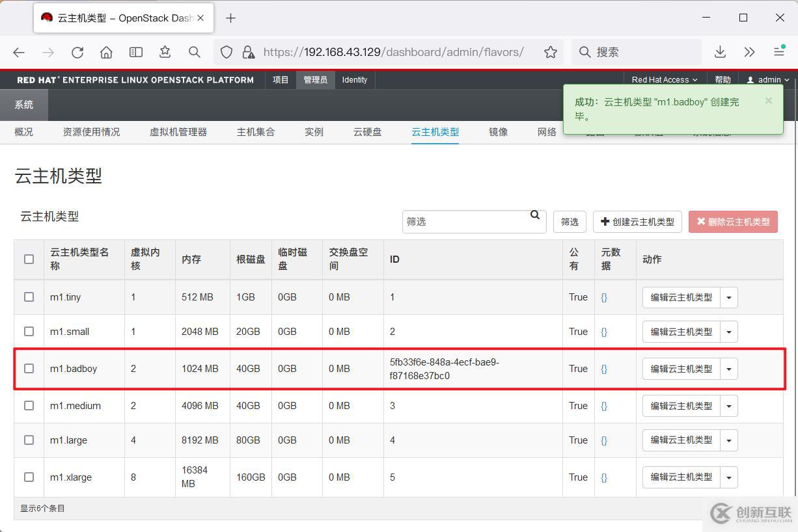This screenshot has height=532, width=798.
Task: Click the search magnifier in filter box
Action: 535,215
